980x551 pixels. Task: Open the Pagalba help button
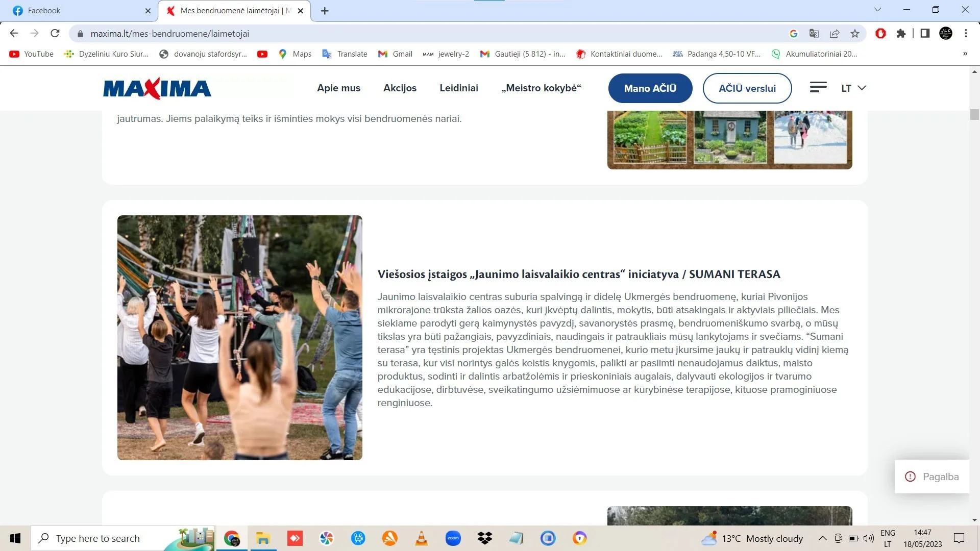(x=932, y=477)
